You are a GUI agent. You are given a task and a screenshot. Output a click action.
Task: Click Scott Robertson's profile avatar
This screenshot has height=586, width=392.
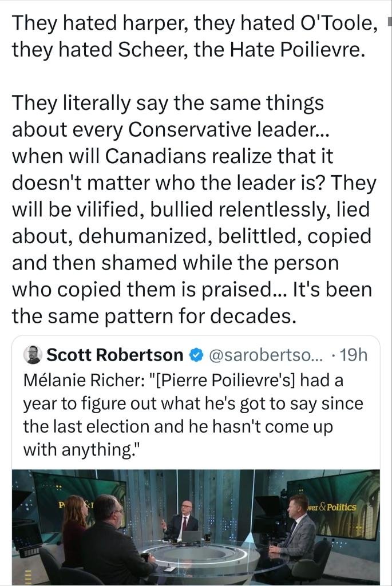33,355
